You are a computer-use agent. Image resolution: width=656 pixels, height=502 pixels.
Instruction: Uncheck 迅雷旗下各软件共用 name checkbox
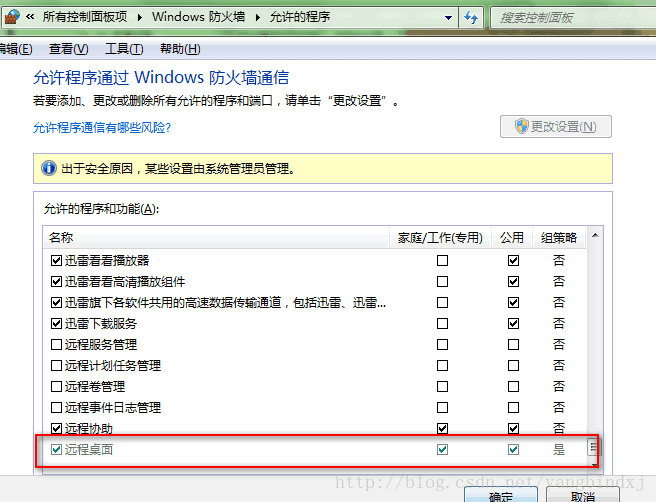(x=56, y=302)
